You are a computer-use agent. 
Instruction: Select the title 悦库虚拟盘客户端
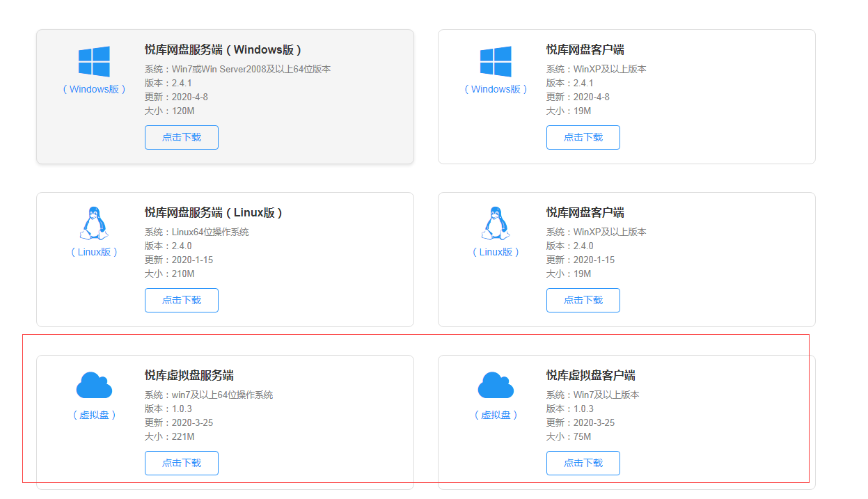point(591,375)
